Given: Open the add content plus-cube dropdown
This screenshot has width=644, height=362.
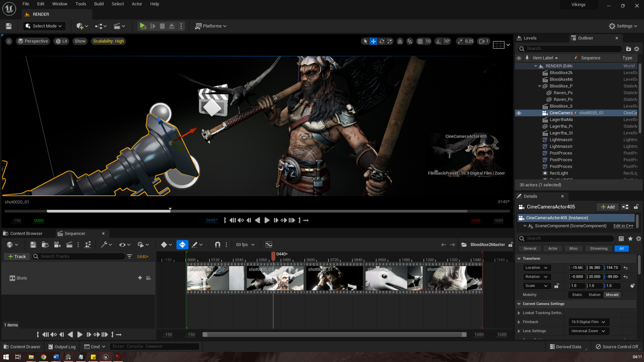Looking at the screenshot, I should (x=82, y=26).
